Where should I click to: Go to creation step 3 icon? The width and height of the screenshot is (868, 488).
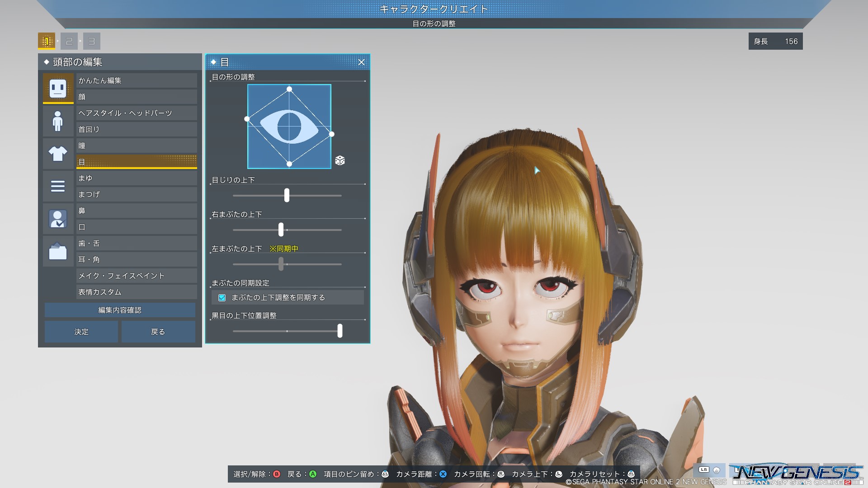click(x=92, y=41)
